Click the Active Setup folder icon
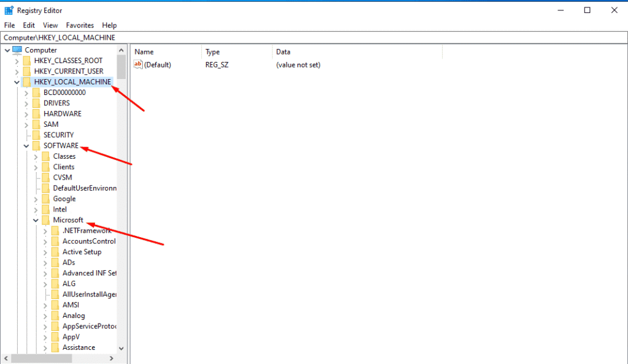 pyautogui.click(x=55, y=252)
